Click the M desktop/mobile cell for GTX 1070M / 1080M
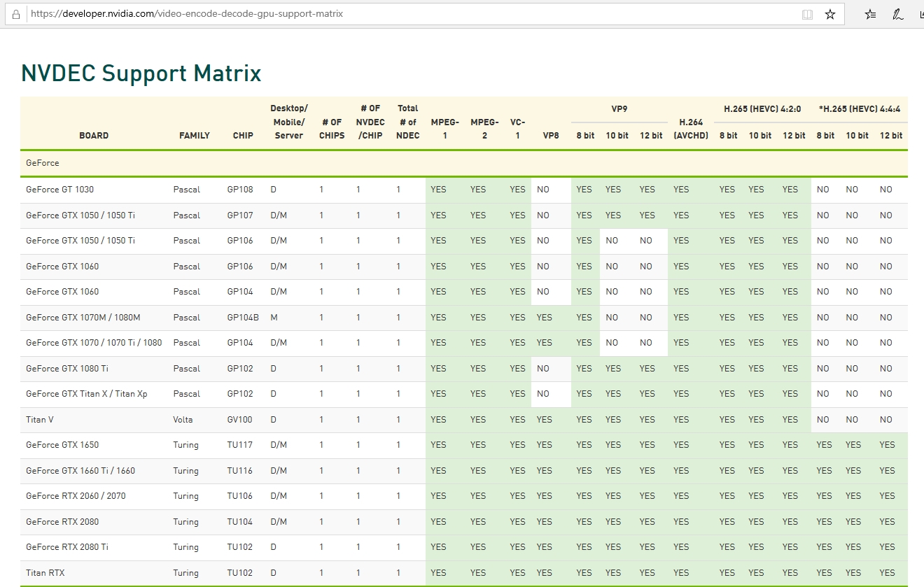Image resolution: width=924 pixels, height=587 pixels. coord(274,318)
